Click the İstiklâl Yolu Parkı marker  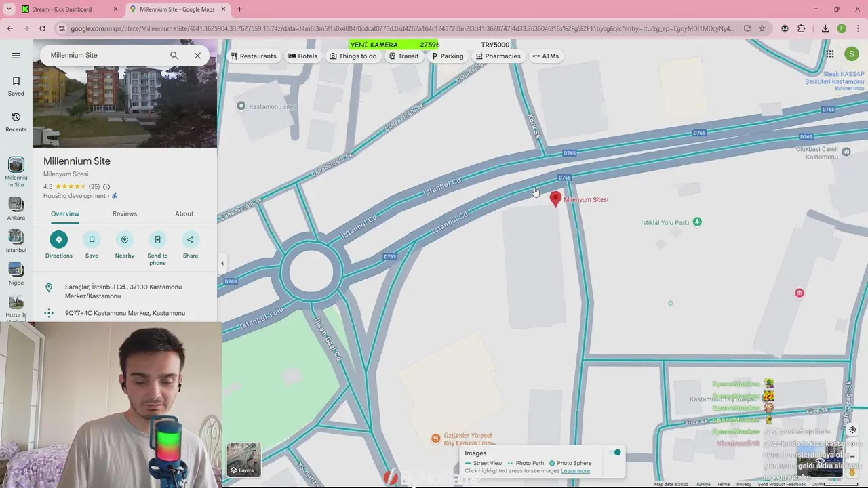click(x=697, y=222)
